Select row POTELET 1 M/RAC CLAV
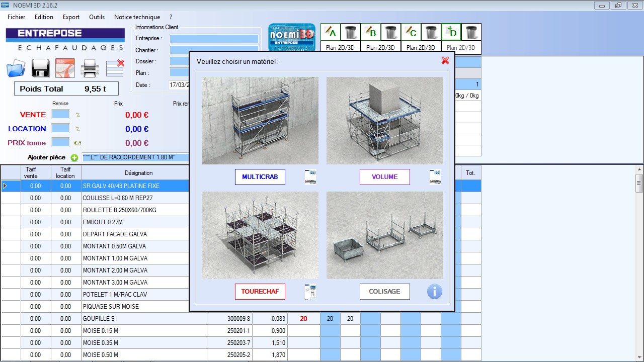Viewport: 644px width, 362px height. 241,295
